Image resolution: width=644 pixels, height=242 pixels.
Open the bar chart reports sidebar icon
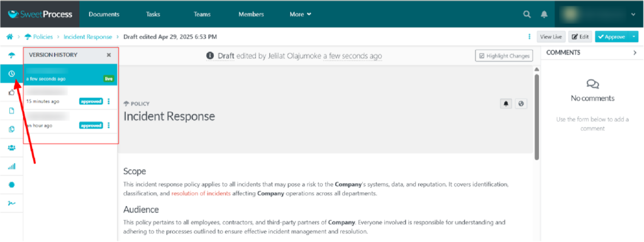pos(11,166)
